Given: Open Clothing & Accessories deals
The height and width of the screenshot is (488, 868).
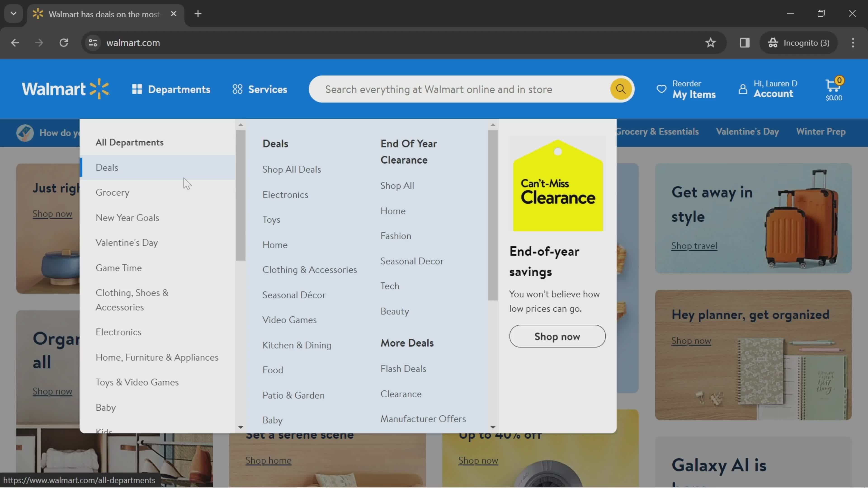Looking at the screenshot, I should tap(310, 270).
